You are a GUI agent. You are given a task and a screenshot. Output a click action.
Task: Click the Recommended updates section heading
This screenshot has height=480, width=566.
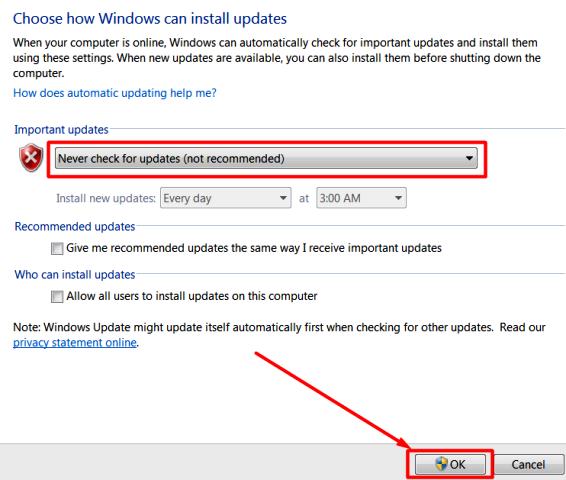[75, 227]
